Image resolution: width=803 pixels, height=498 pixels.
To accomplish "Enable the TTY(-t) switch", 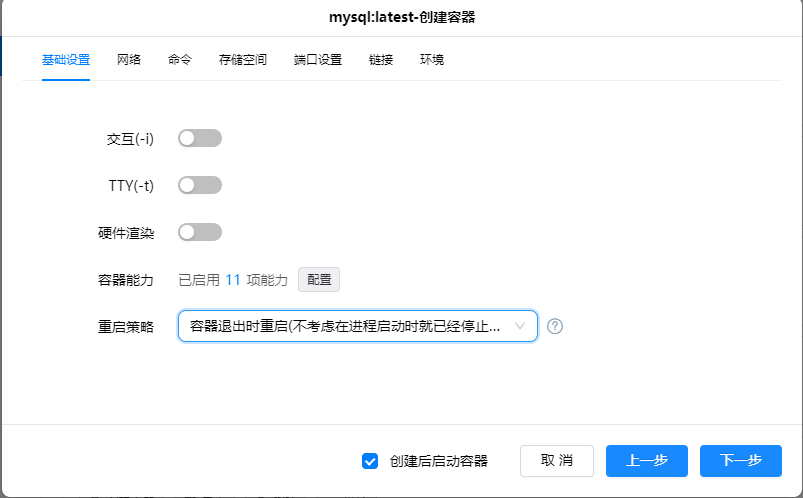I will click(200, 185).
